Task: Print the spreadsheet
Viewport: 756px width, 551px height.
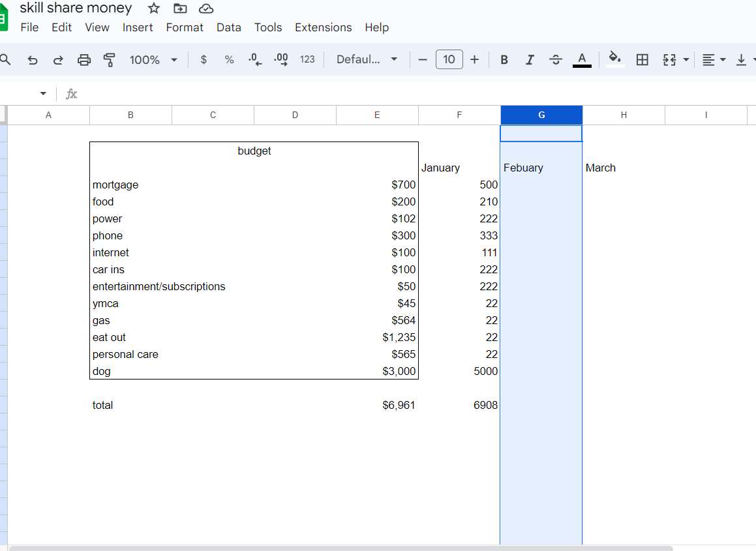Action: (84, 60)
